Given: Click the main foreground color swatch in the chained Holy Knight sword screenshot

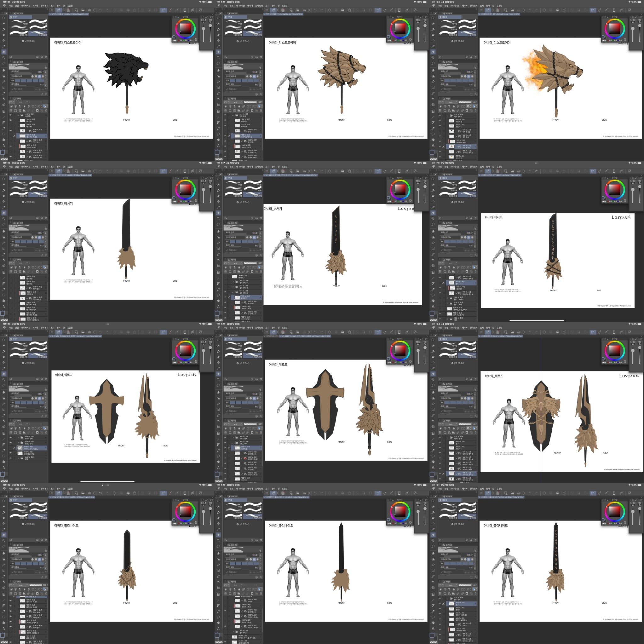Looking at the screenshot, I should click(x=2, y=635).
